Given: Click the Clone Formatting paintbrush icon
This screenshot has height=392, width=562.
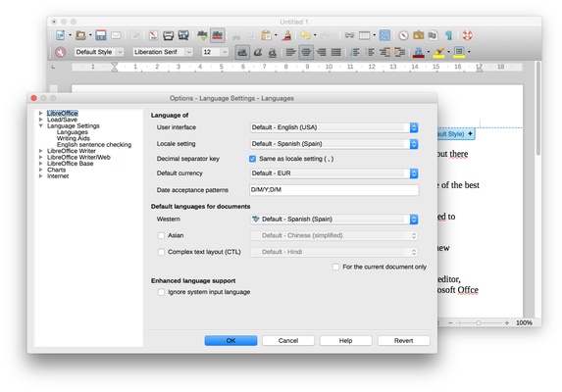Looking at the screenshot, I should pos(286,35).
